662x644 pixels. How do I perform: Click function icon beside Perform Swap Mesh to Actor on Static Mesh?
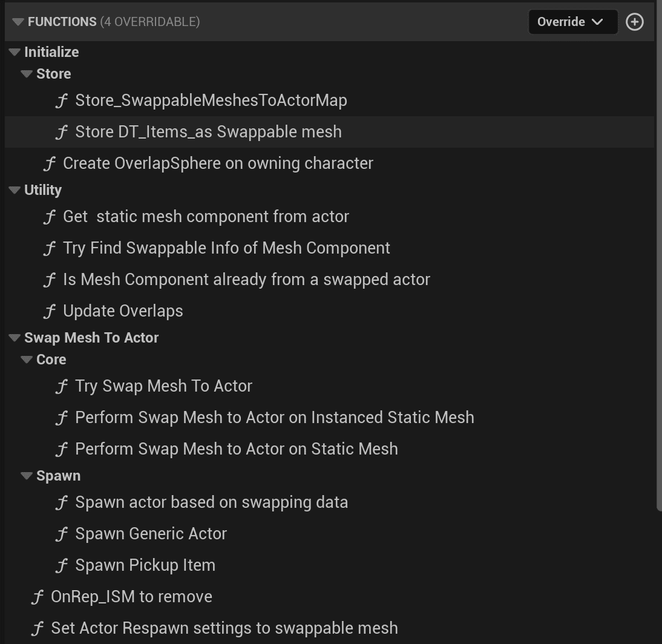(x=62, y=449)
